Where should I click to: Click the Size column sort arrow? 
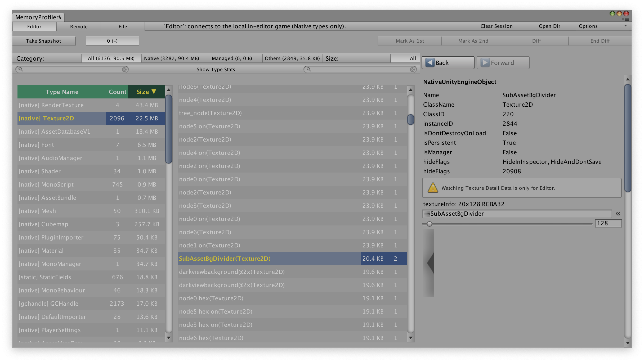(x=154, y=92)
